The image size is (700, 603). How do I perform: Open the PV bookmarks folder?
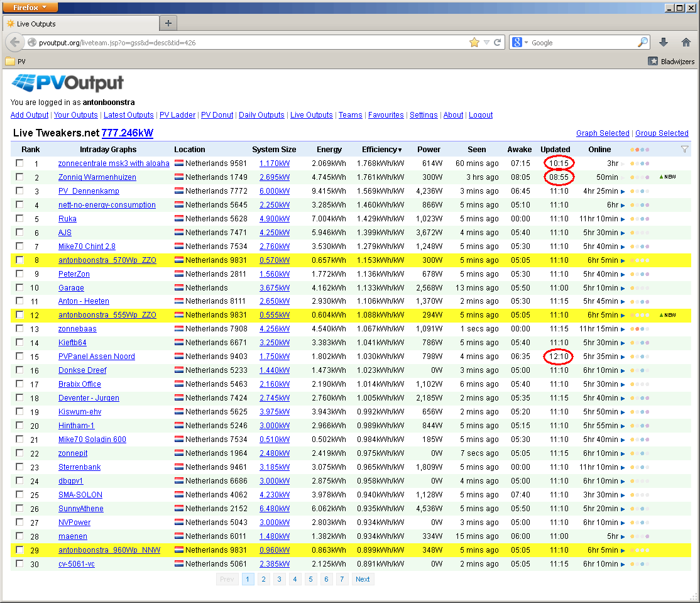point(16,61)
